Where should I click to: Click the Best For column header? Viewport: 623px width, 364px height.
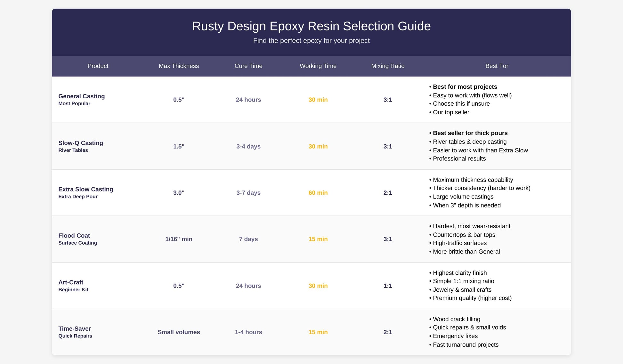[x=497, y=66]
